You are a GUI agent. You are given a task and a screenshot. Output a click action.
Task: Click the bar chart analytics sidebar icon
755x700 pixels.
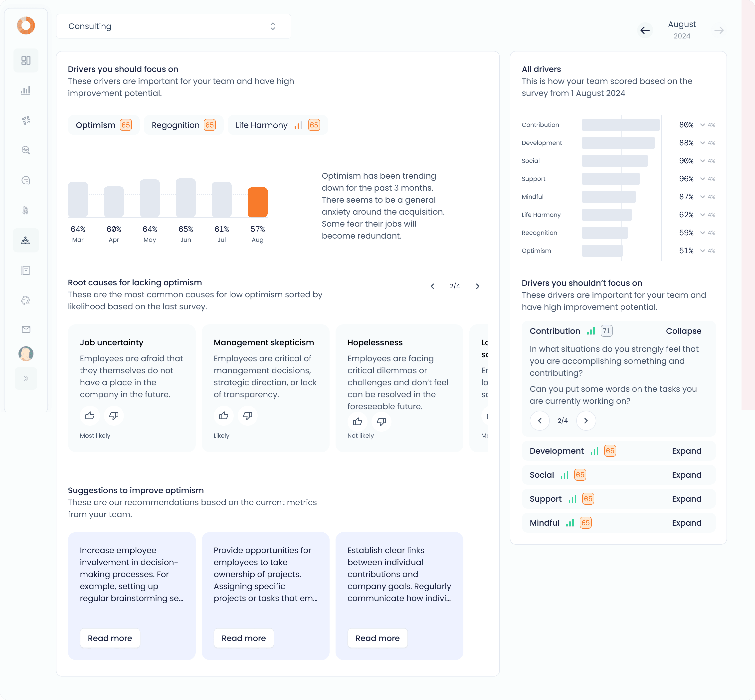click(x=26, y=90)
